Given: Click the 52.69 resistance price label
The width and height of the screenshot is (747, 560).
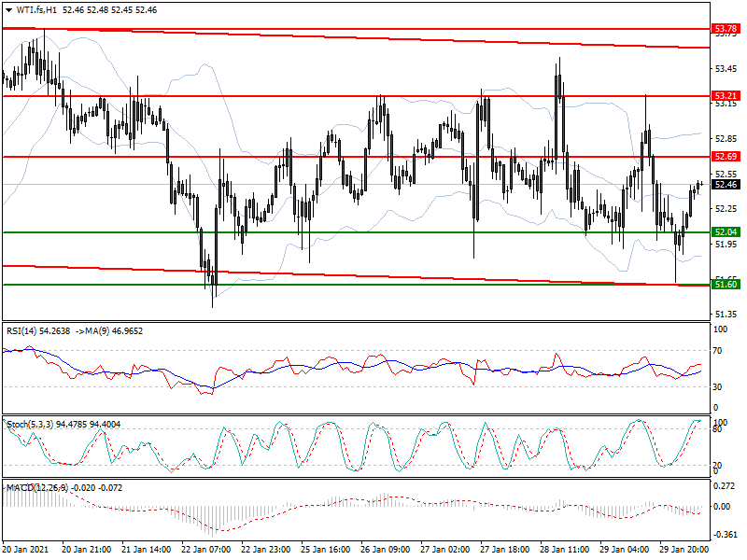Looking at the screenshot, I should coord(726,157).
